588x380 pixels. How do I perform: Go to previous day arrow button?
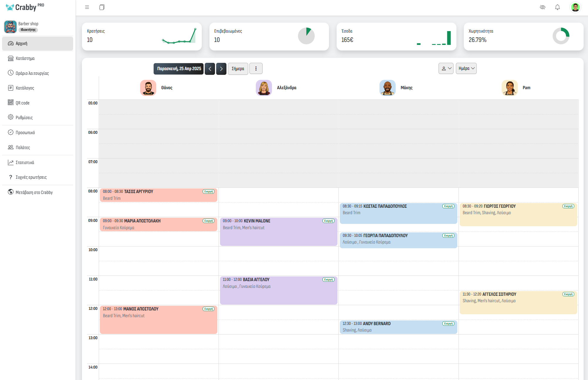210,69
